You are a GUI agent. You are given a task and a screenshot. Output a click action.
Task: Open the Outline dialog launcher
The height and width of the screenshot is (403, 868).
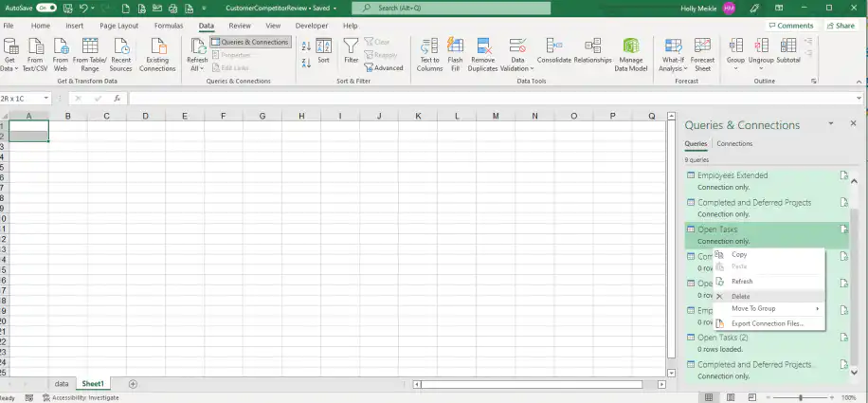pos(814,81)
